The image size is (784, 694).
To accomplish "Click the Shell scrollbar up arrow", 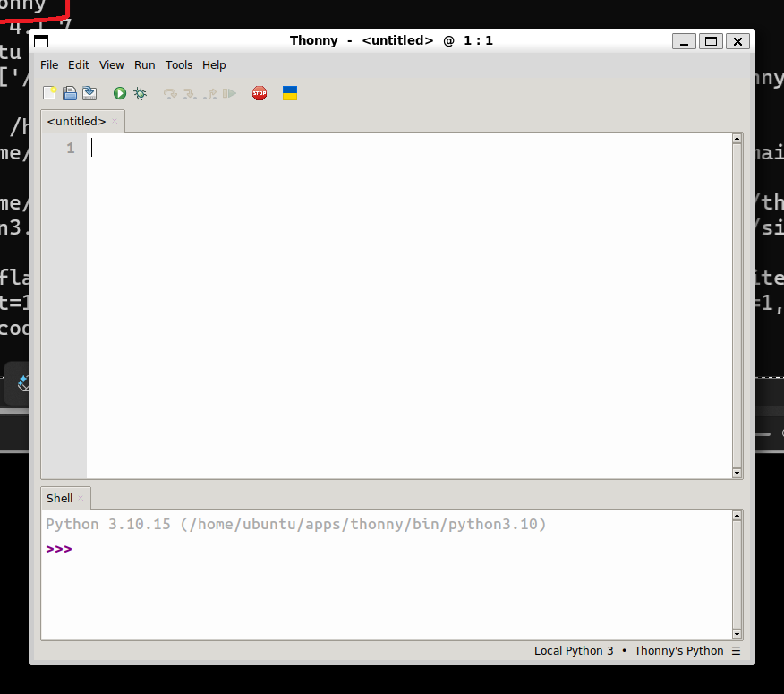I will 737,516.
